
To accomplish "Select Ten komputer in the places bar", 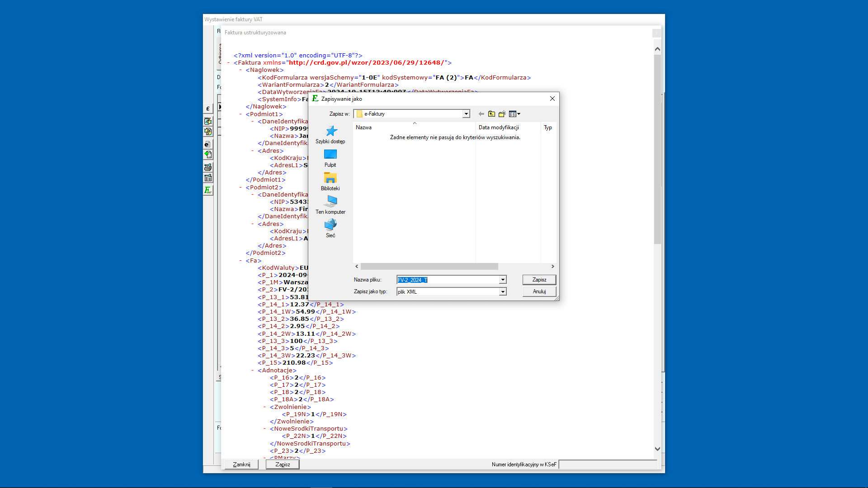I will pyautogui.click(x=330, y=204).
